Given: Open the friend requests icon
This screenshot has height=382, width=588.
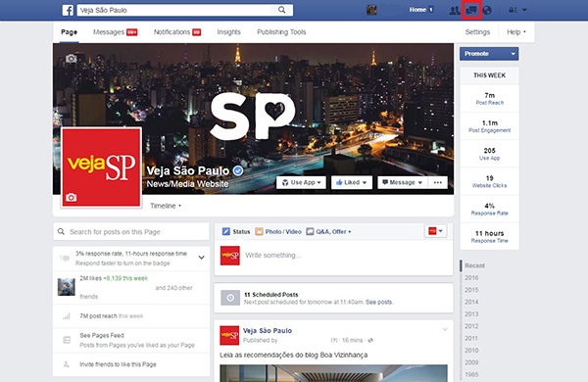Looking at the screenshot, I should click(x=455, y=10).
